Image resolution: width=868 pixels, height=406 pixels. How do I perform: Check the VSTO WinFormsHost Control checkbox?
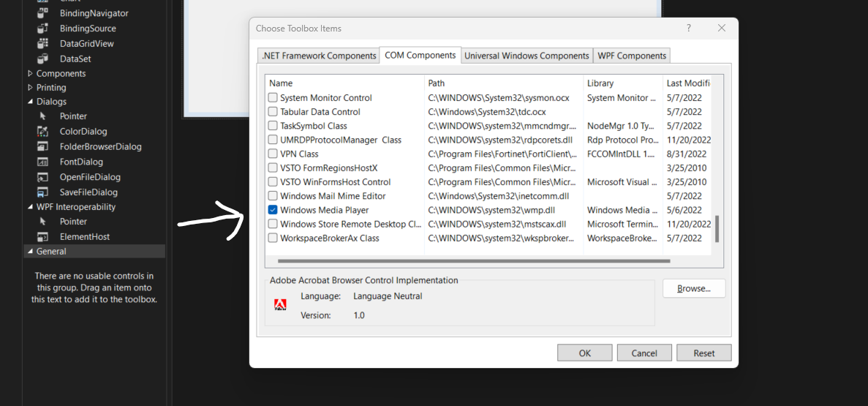(x=272, y=182)
